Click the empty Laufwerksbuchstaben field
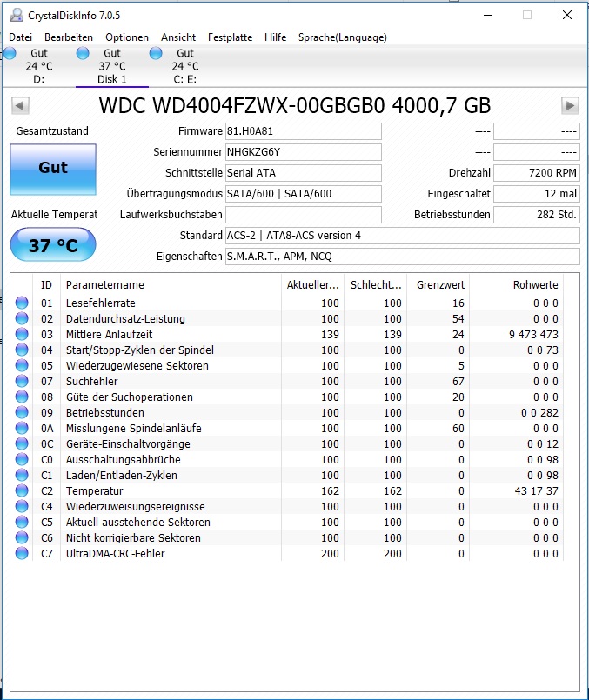 [304, 215]
